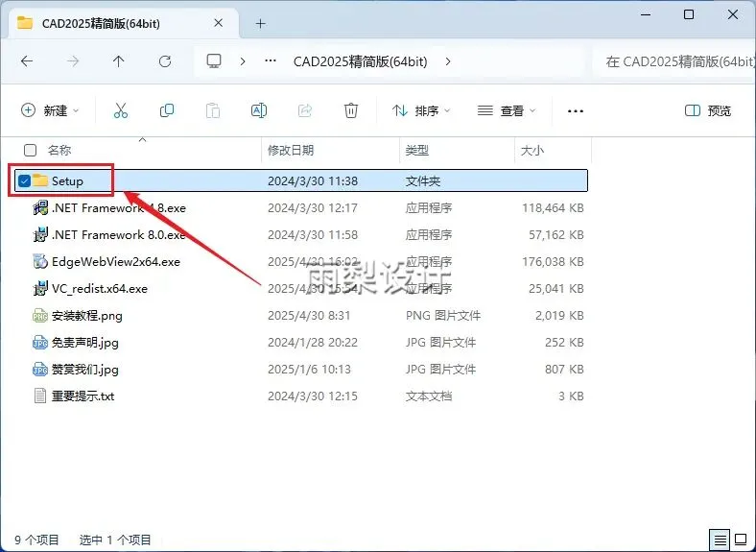
Task: Select file name VC_redist.x64.exe
Action: coord(100,289)
